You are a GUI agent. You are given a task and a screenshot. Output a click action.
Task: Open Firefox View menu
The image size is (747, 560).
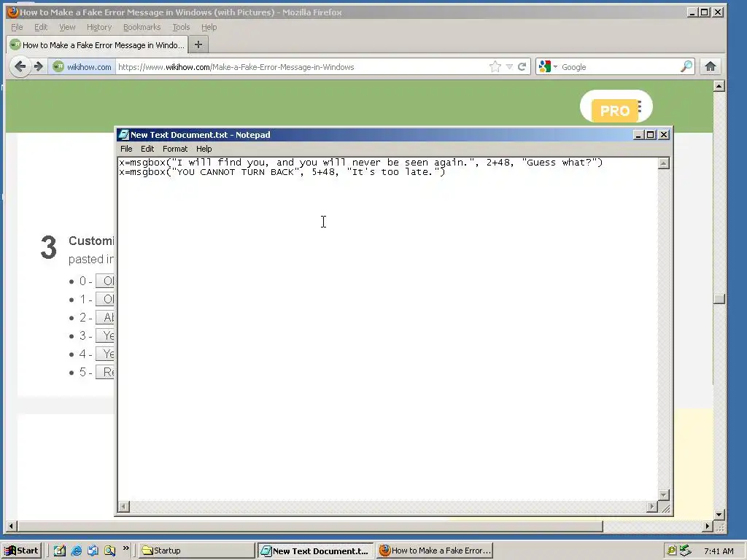67,27
